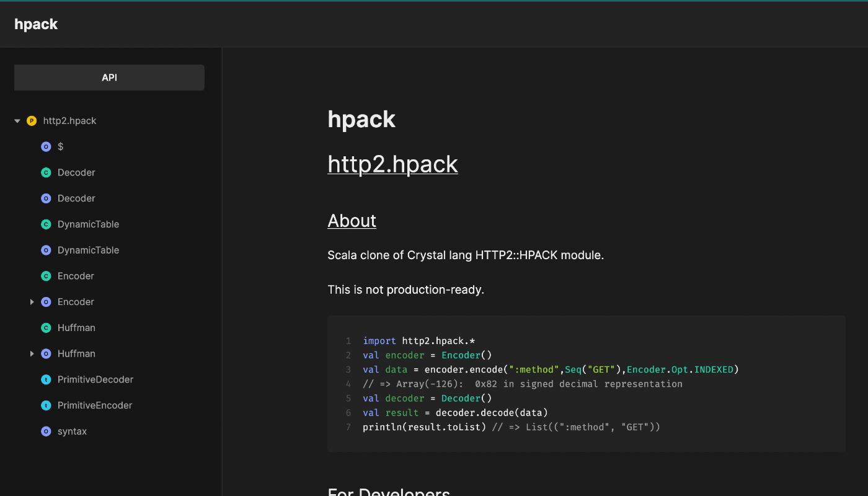This screenshot has width=868, height=496.
Task: Select the class icon beside Decoder
Action: click(46, 172)
